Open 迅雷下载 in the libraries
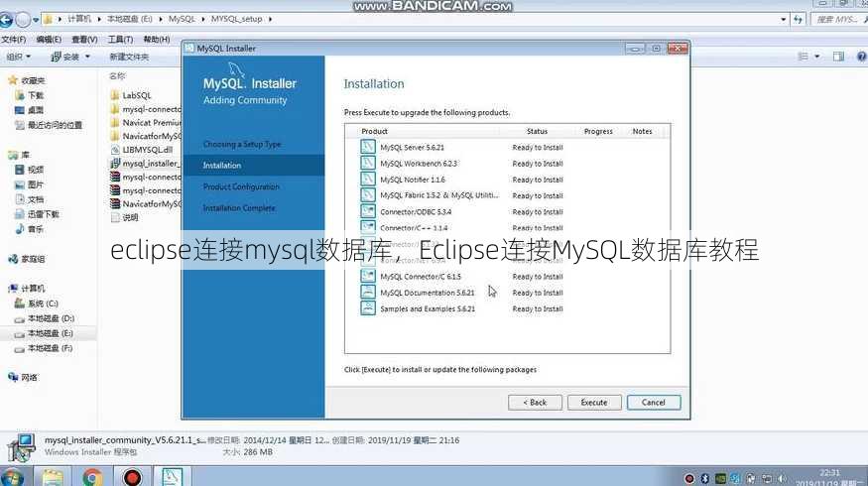 coord(37,214)
